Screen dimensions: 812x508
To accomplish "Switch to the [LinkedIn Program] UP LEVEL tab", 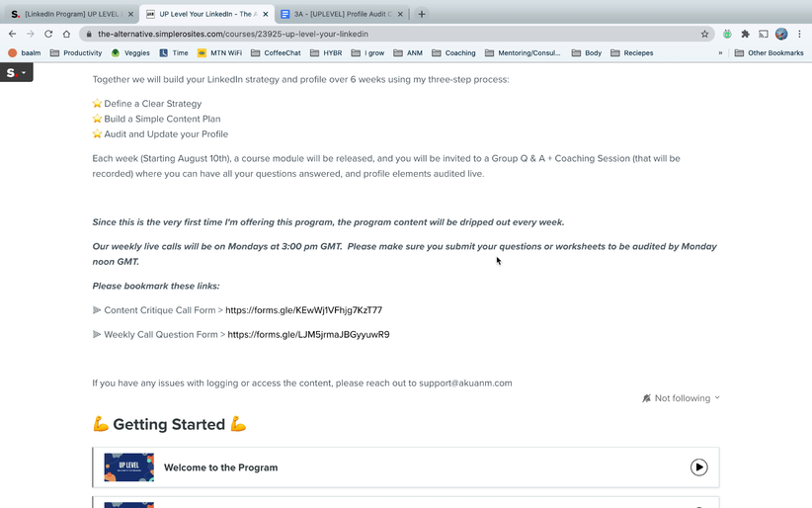I will point(72,14).
